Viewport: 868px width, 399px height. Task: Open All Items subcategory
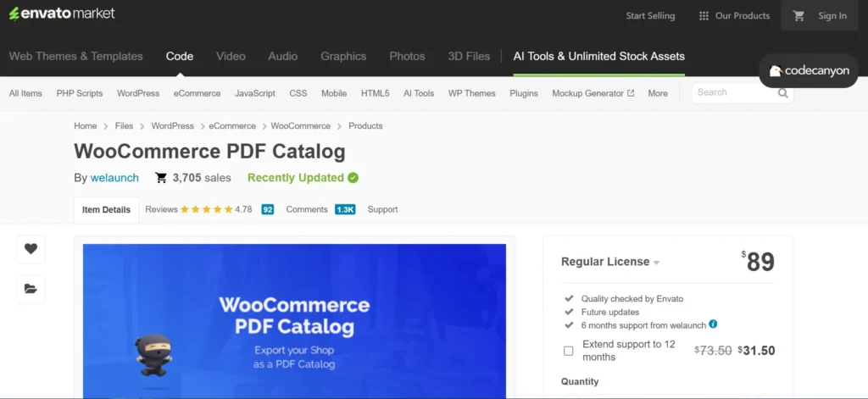click(x=25, y=93)
